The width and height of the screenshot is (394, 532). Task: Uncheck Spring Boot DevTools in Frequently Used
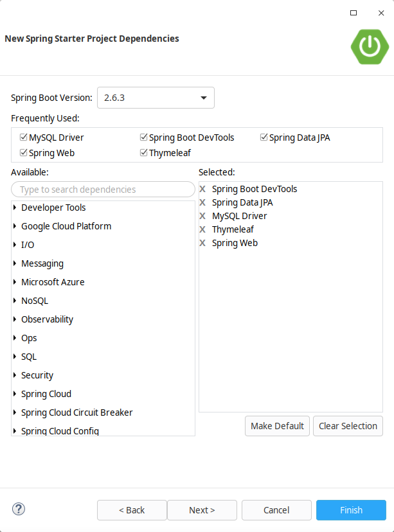coord(143,137)
